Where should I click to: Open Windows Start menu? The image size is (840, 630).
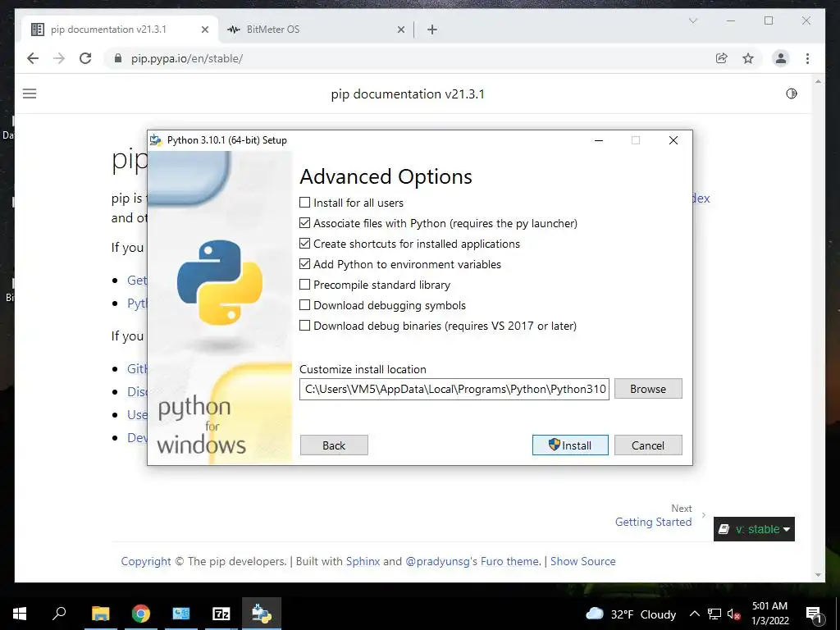coord(20,614)
